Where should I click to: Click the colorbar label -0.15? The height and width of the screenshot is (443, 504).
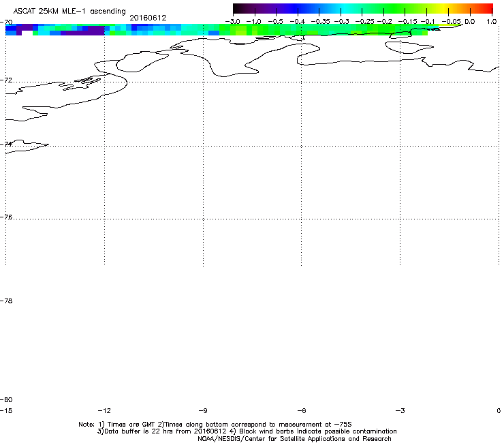(x=407, y=22)
